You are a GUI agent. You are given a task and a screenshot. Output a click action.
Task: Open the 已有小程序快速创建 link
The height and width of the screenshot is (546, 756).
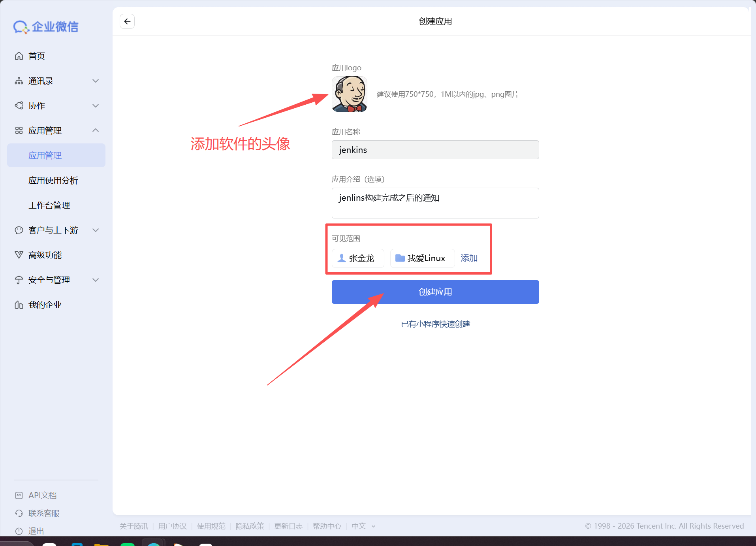(x=435, y=324)
